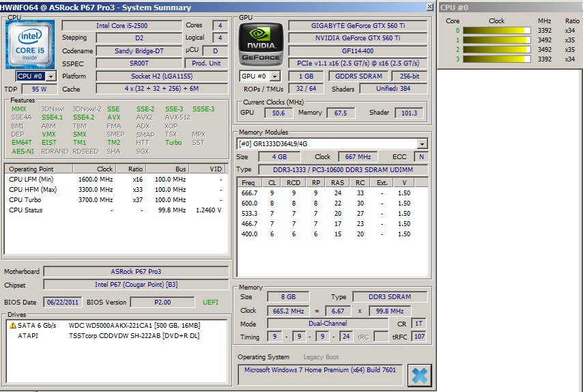Click the Sandy Bridge-DT codename field

point(139,51)
